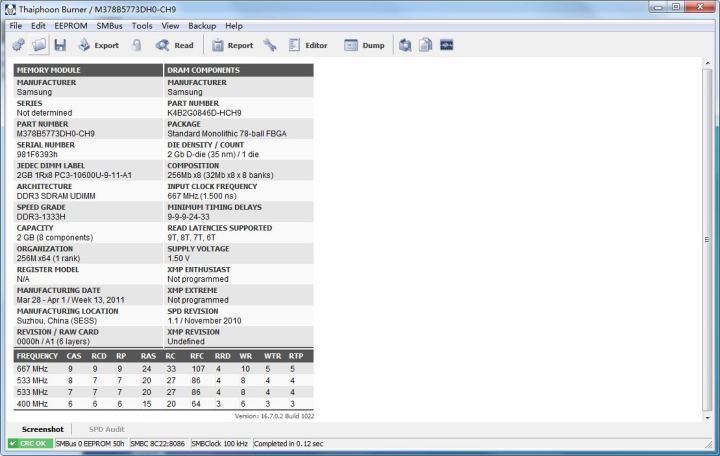Click the CRC OK status indicator
The image size is (720, 456).
point(30,444)
